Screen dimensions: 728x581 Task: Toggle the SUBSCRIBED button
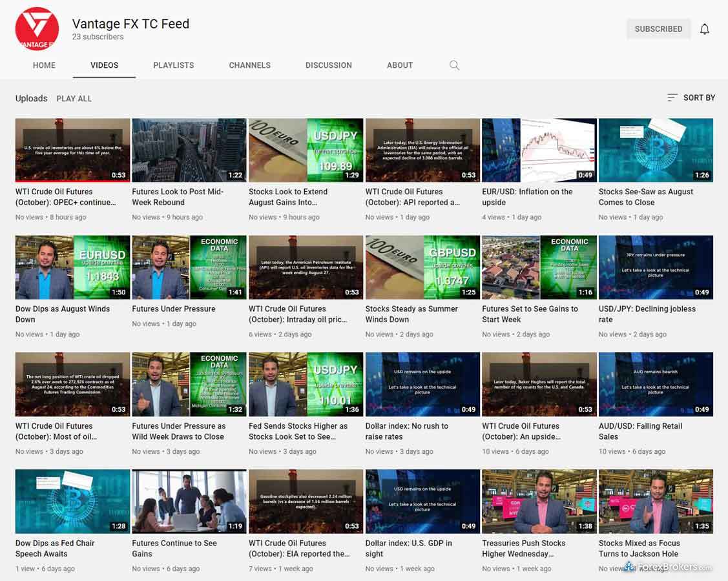click(x=658, y=29)
